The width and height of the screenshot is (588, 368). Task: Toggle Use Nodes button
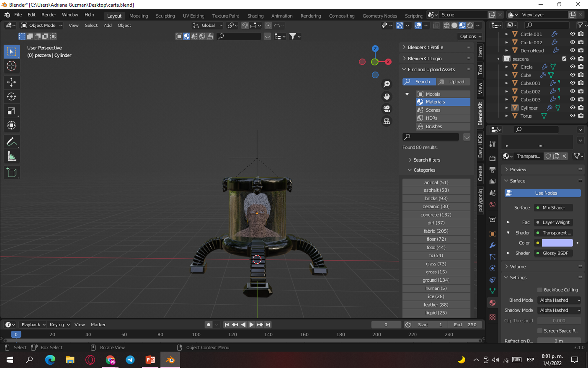pyautogui.click(x=543, y=193)
